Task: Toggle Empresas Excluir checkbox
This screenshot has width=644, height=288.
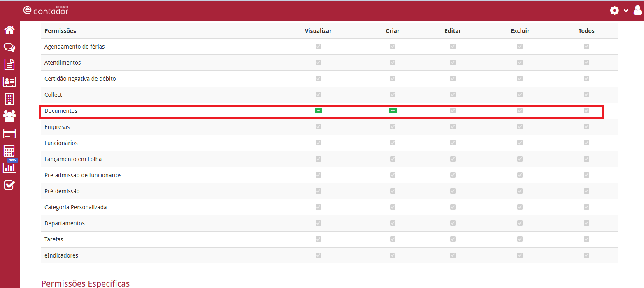Action: click(520, 127)
